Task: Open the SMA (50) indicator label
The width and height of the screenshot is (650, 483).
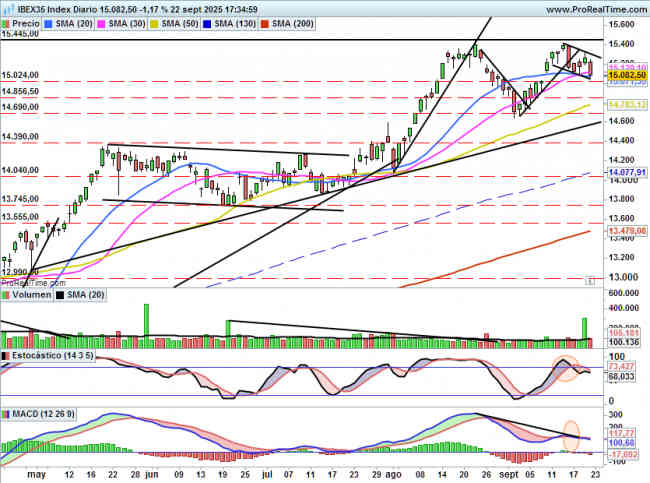Action: (180, 24)
